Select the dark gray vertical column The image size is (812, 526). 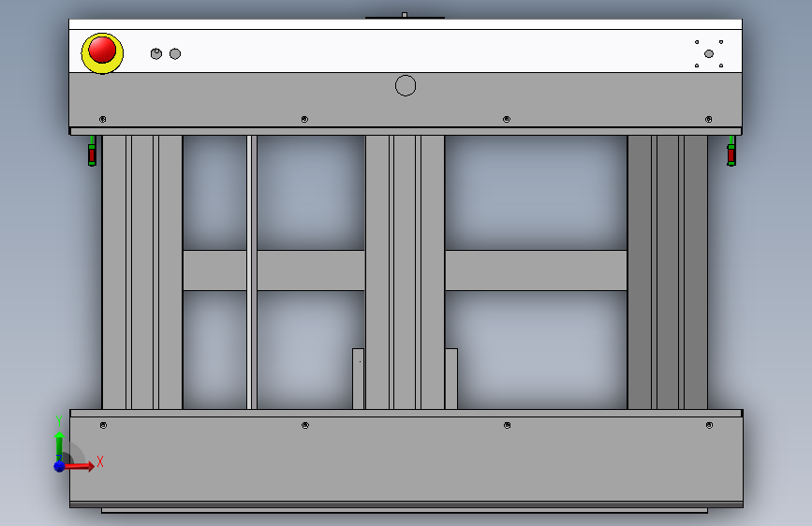(668, 272)
